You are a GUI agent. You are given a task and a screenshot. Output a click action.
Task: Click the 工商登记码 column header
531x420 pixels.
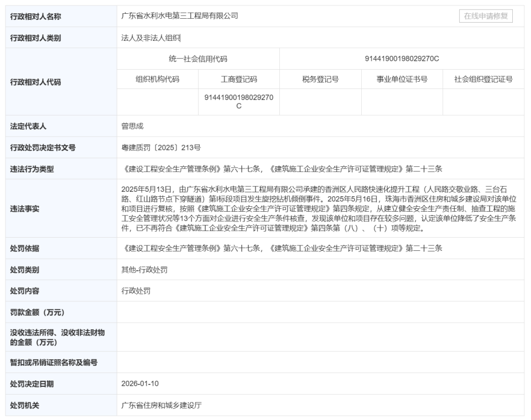[239, 79]
